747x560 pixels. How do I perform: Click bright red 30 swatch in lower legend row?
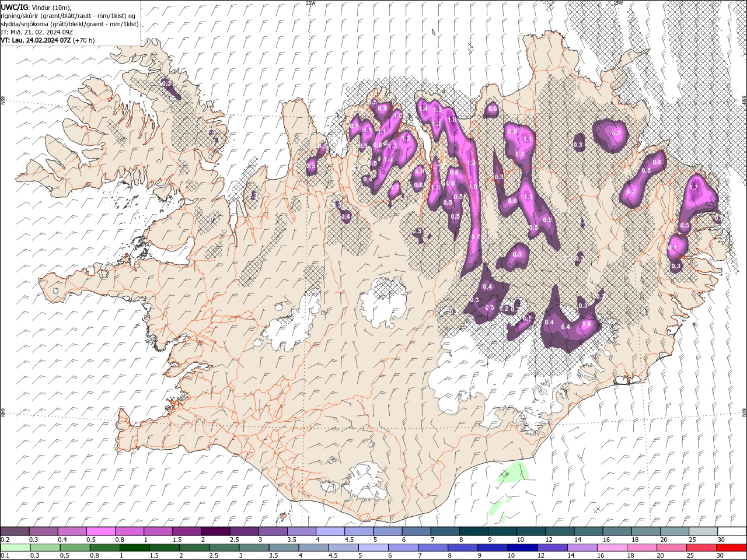731,548
